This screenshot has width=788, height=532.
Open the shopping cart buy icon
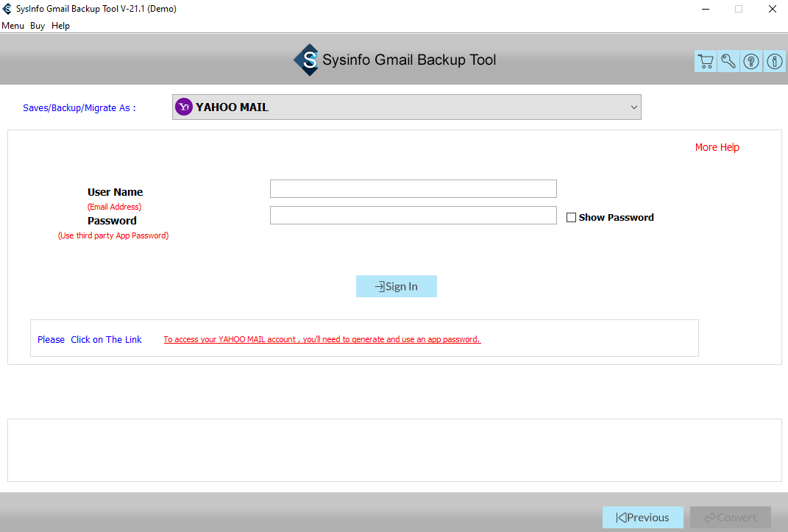[706, 61]
